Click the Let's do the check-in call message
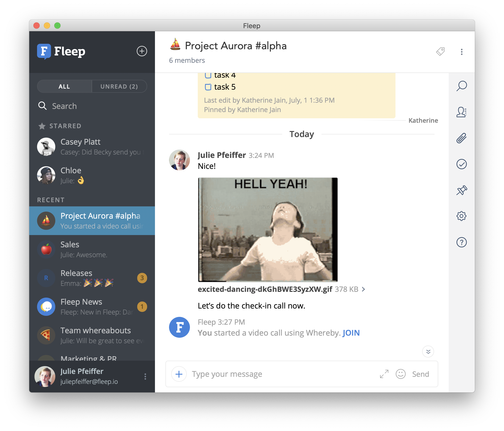This screenshot has width=504, height=431. pyautogui.click(x=251, y=306)
